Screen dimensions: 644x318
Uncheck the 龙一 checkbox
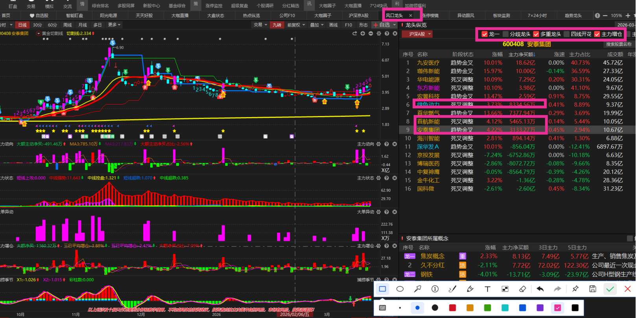[485, 34]
